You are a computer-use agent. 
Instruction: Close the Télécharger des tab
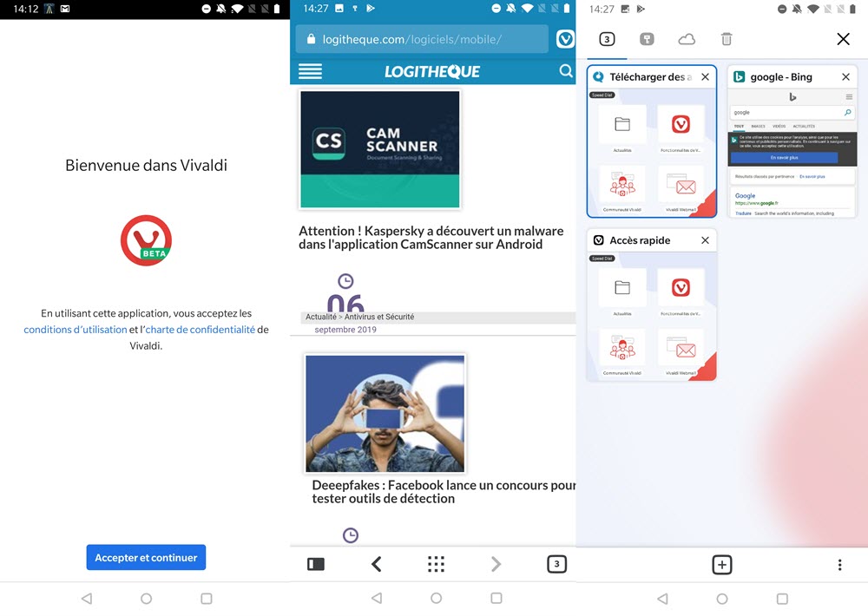click(705, 77)
